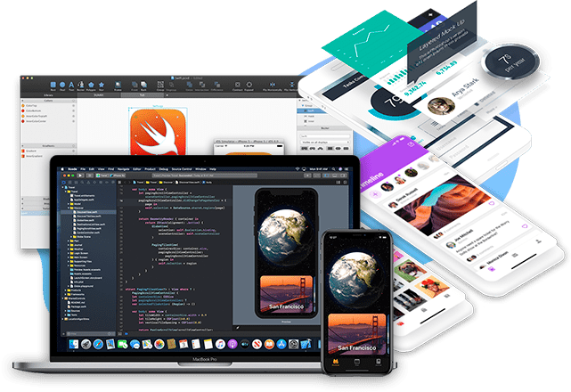Image resolution: width=571 pixels, height=392 pixels.
Task: Select the Gradient item in Gradients panel
Action: coord(31,151)
